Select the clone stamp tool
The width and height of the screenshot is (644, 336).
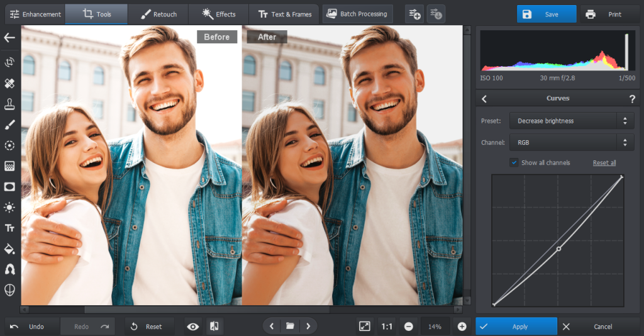coord(9,104)
